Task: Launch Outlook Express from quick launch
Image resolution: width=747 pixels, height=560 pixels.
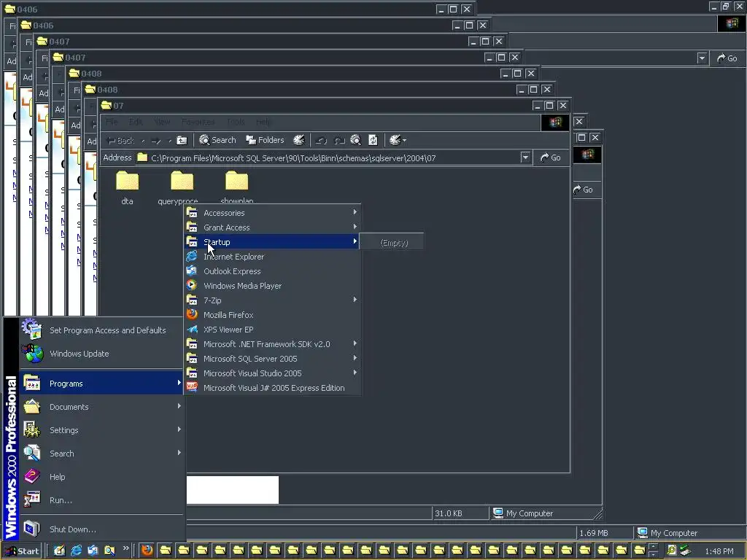Action: [93, 551]
